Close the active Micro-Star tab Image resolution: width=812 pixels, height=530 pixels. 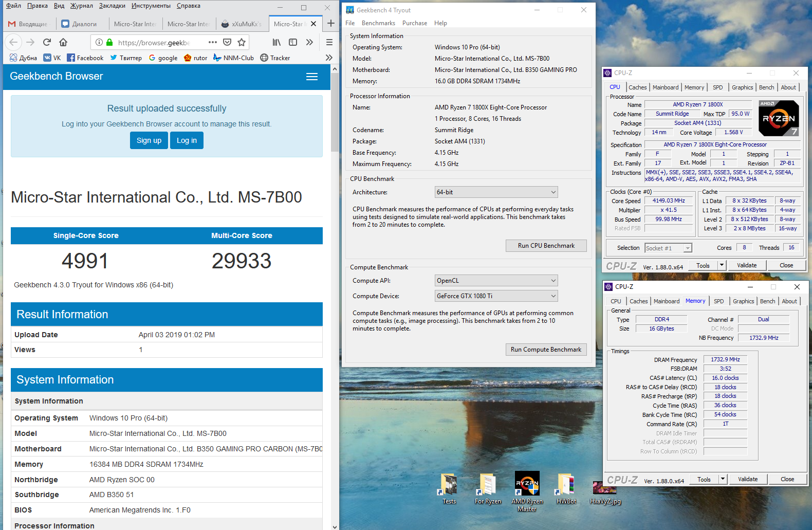pyautogui.click(x=313, y=24)
